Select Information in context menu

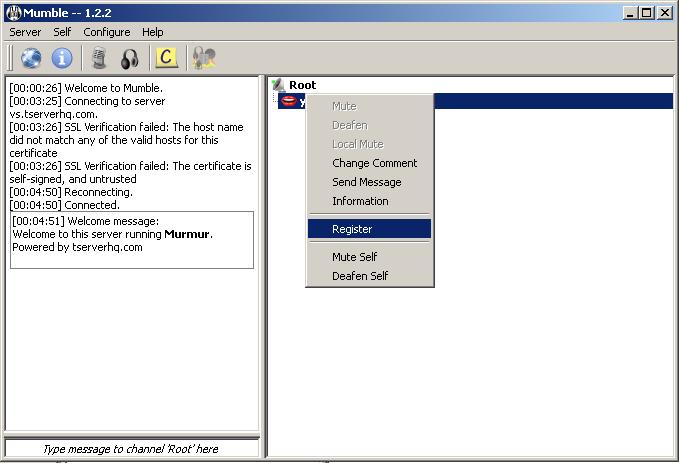tap(369, 201)
